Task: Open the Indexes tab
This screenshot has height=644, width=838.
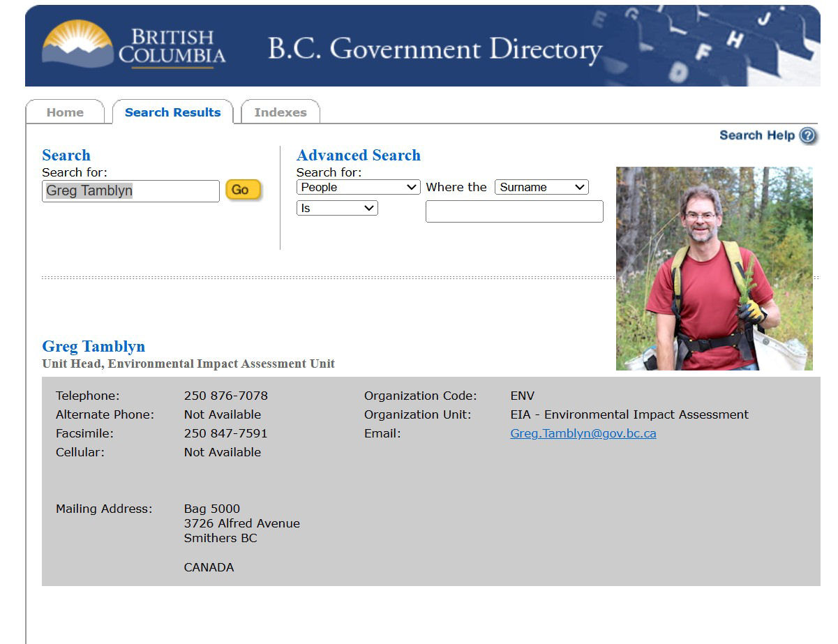Action: [x=280, y=112]
